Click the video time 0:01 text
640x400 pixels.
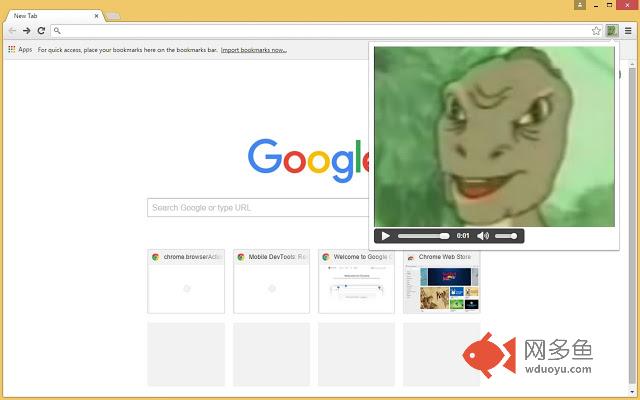[x=463, y=236]
